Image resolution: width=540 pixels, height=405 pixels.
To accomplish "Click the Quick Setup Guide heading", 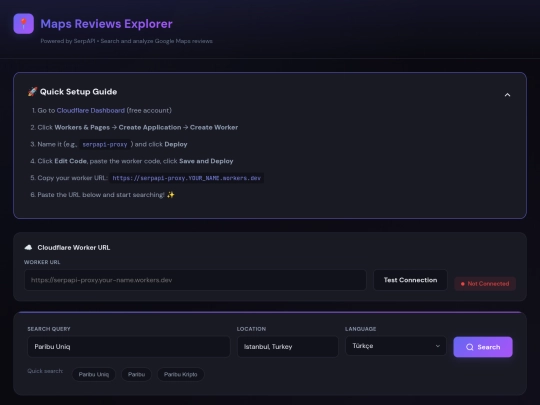I will (78, 92).
